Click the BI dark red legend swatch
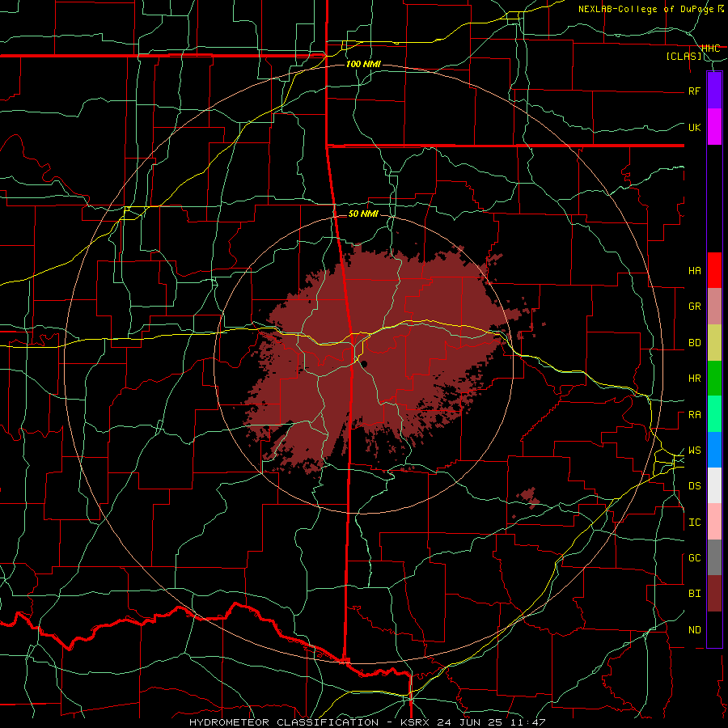Viewport: 728px width, 728px height. [x=714, y=594]
